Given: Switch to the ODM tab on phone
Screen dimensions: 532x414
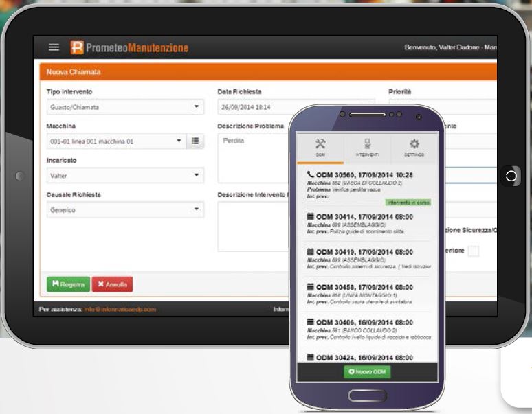Looking at the screenshot, I should tap(320, 148).
